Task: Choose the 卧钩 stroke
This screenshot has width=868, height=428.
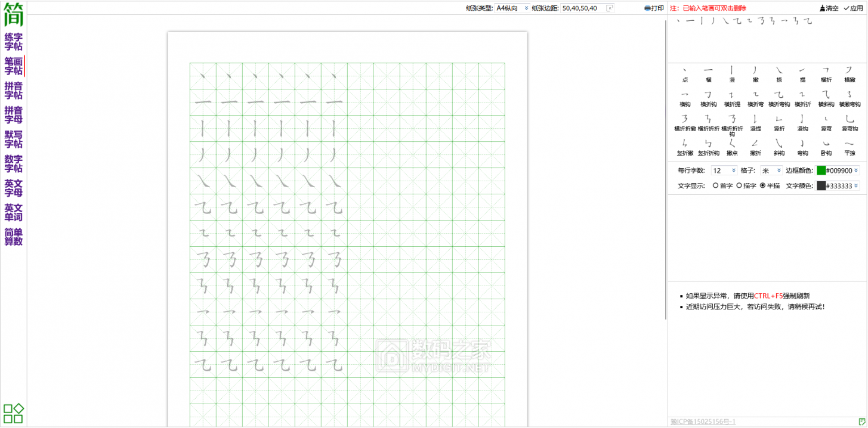Action: click(x=826, y=147)
